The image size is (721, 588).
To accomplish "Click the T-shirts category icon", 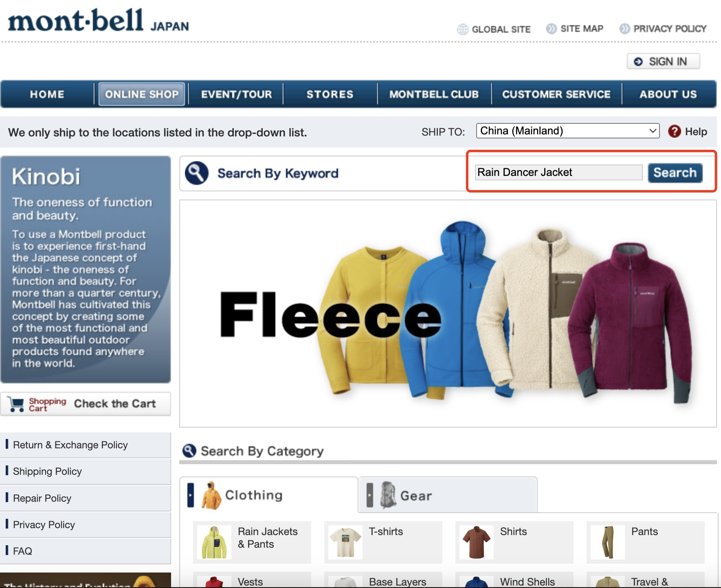I will pyautogui.click(x=345, y=542).
